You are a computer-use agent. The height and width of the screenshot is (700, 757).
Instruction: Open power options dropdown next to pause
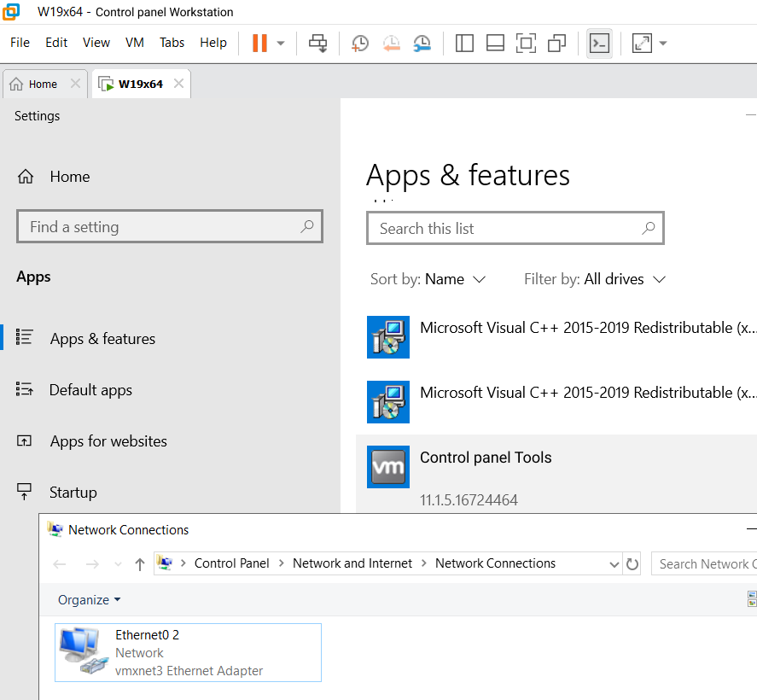(x=281, y=43)
